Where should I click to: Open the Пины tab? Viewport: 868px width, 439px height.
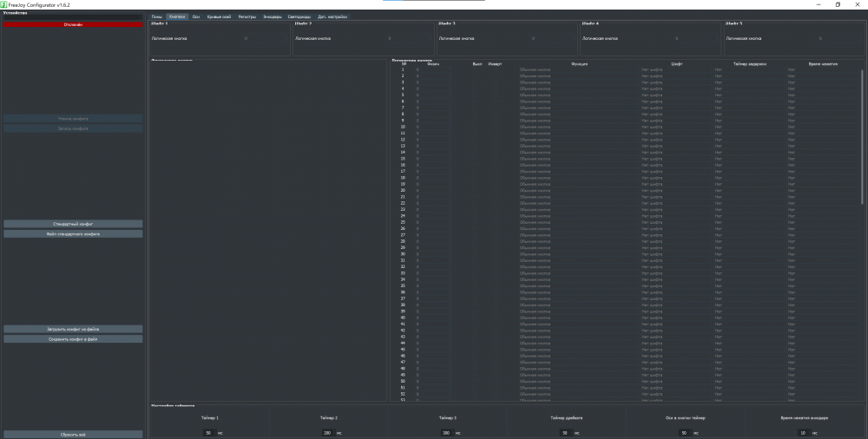pos(156,16)
